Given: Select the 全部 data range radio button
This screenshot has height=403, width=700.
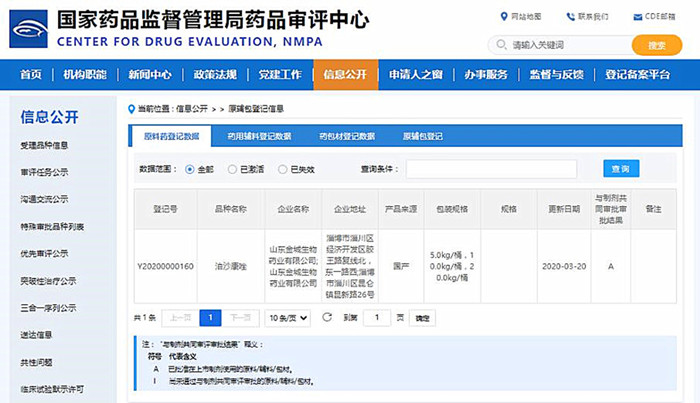Looking at the screenshot, I should pos(190,169).
